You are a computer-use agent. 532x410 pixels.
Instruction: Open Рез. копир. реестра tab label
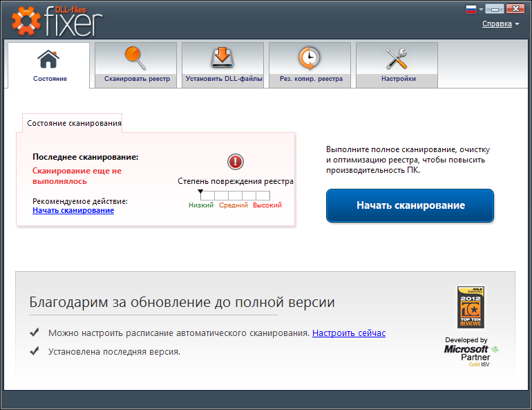point(311,79)
